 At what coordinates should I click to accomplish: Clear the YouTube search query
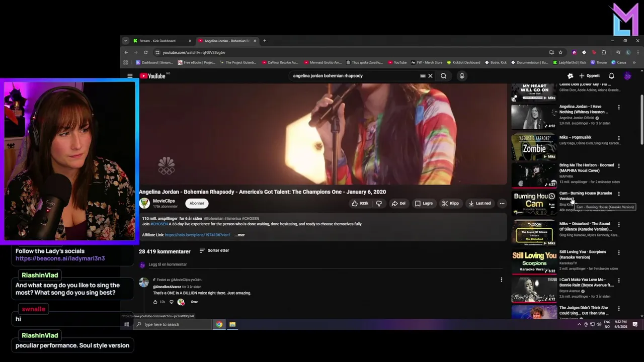click(430, 76)
